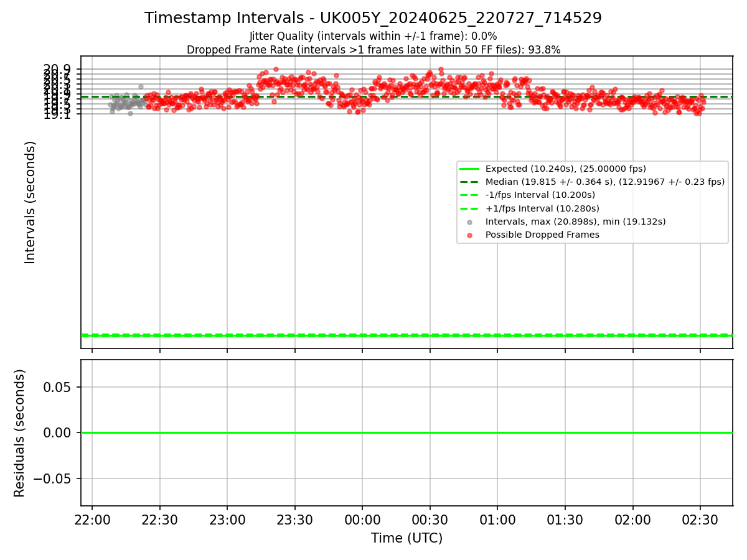The height and width of the screenshot is (560, 747).
Task: Click the '02:30' x-axis tick label
Action: tap(700, 520)
